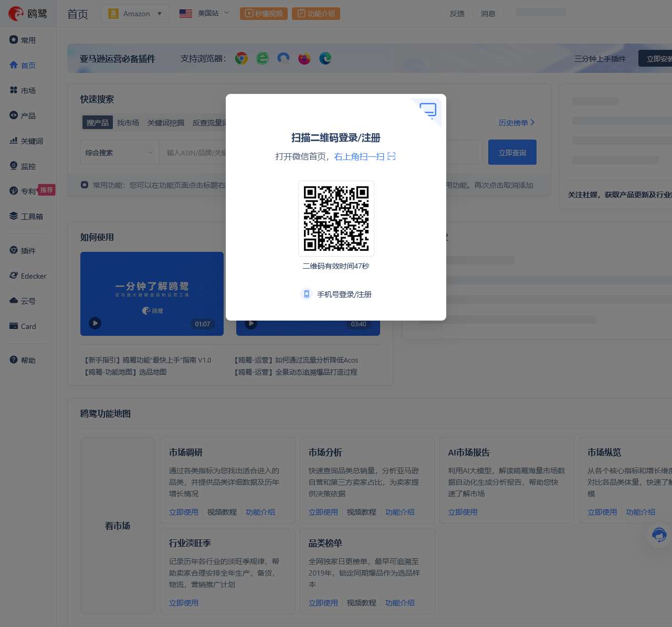This screenshot has height=627, width=672.
Task: Click the 立即查询 button
Action: coord(512,152)
